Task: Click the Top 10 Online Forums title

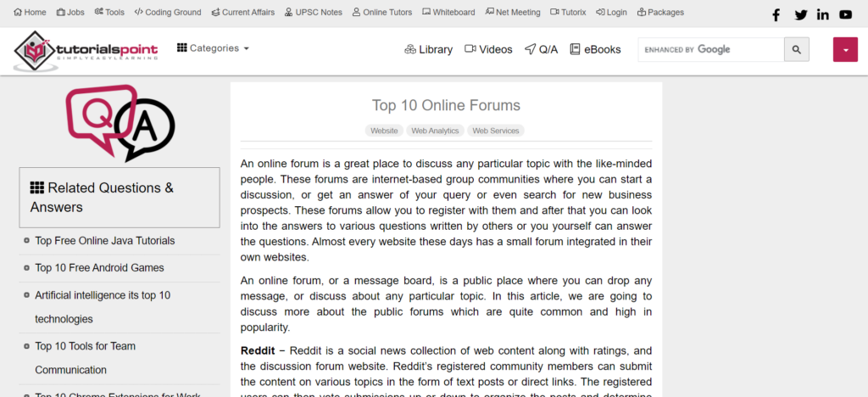Action: (446, 105)
